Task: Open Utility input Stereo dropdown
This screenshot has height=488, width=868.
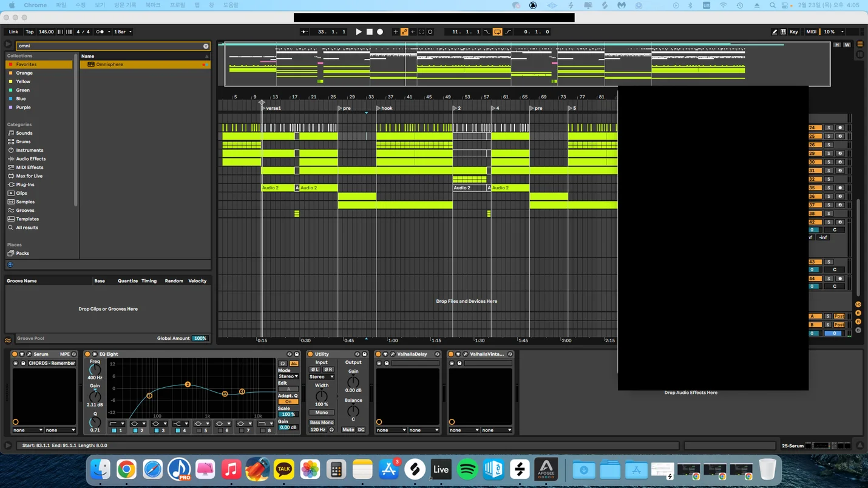Action: [x=322, y=377]
